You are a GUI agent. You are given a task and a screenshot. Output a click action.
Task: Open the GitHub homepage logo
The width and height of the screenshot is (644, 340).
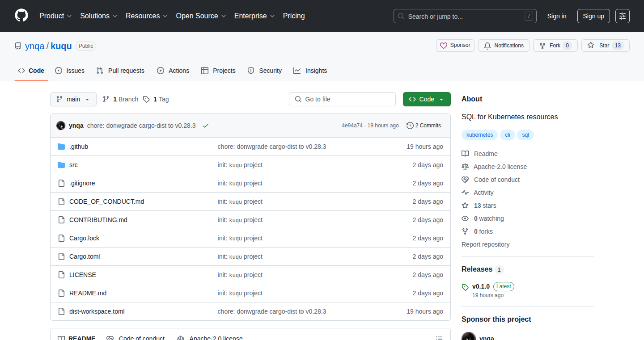[x=21, y=16]
